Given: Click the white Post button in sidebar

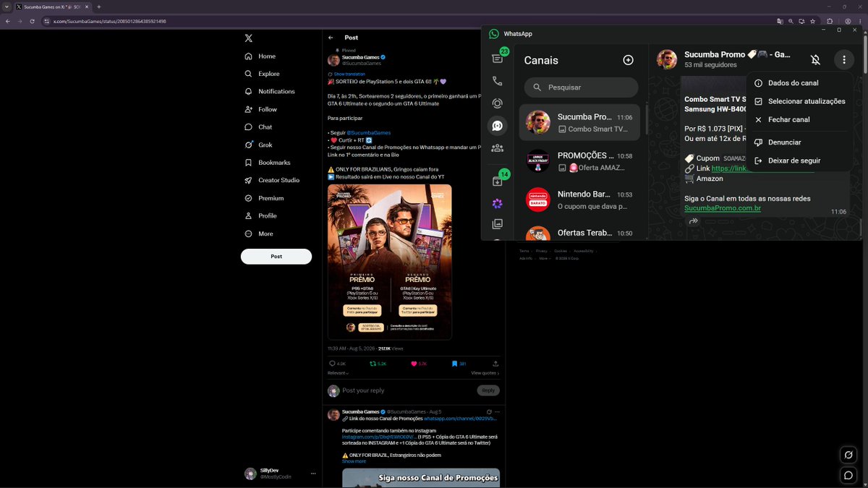Looking at the screenshot, I should click(x=276, y=256).
